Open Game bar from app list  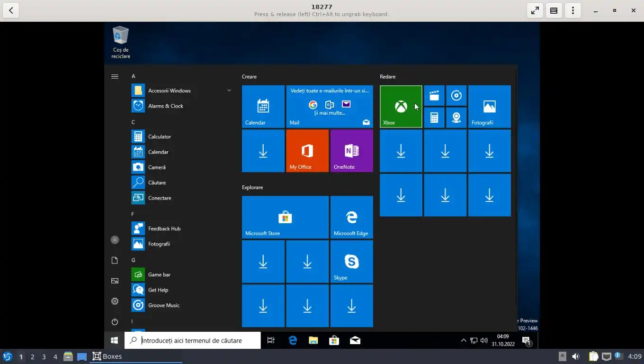point(182,274)
